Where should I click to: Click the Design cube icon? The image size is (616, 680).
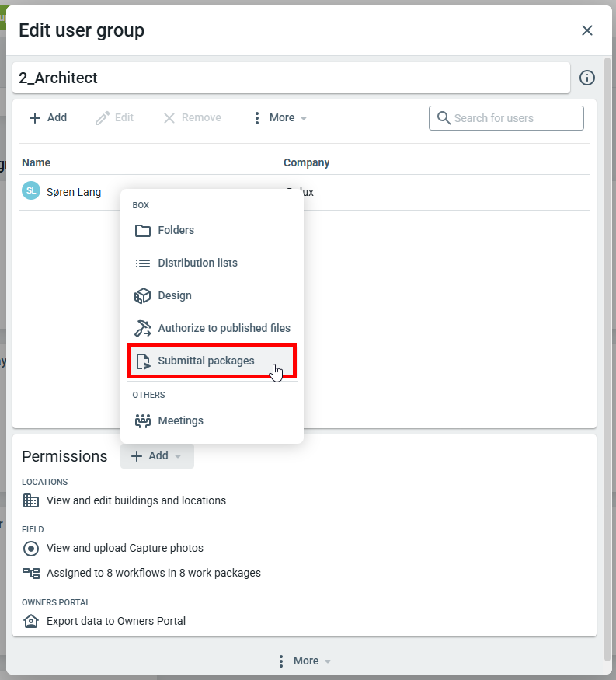pyautogui.click(x=142, y=296)
